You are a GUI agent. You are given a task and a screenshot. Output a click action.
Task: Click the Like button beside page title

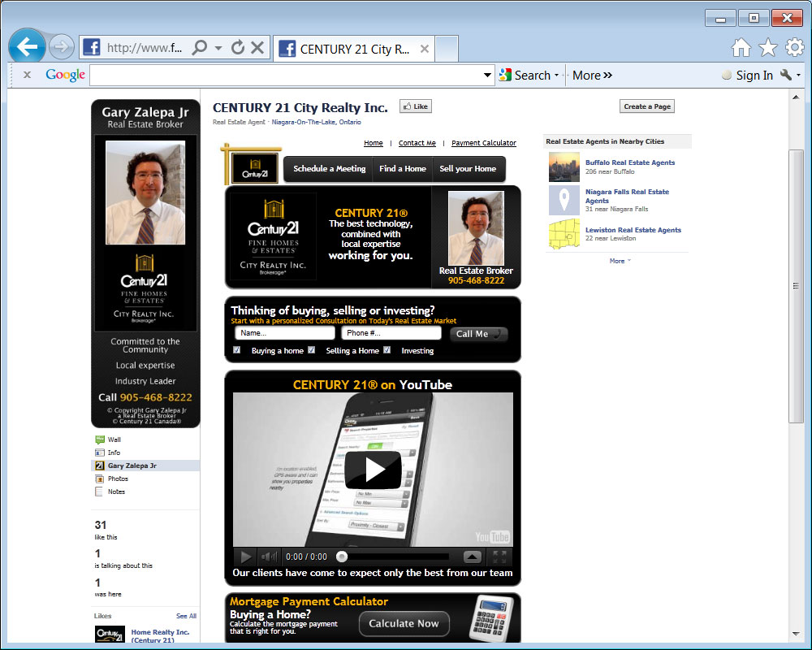415,106
